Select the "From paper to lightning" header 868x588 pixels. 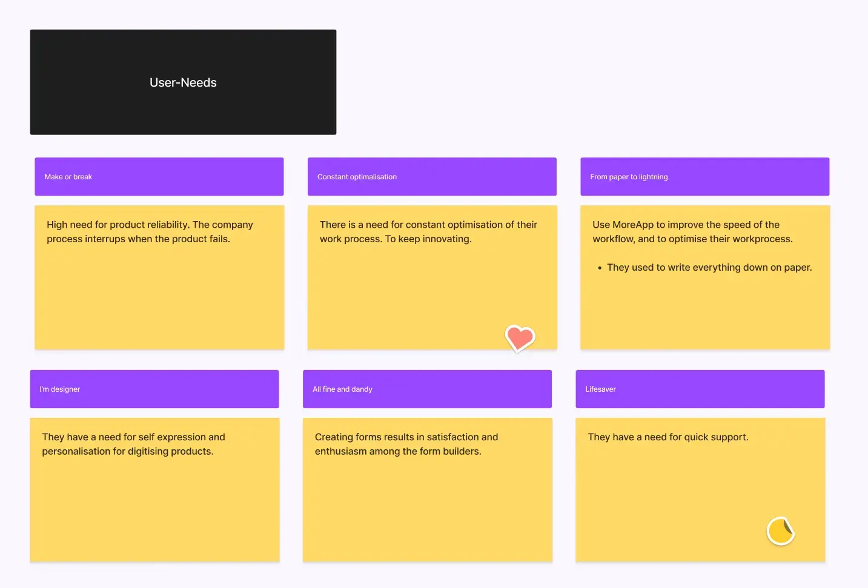coord(704,176)
